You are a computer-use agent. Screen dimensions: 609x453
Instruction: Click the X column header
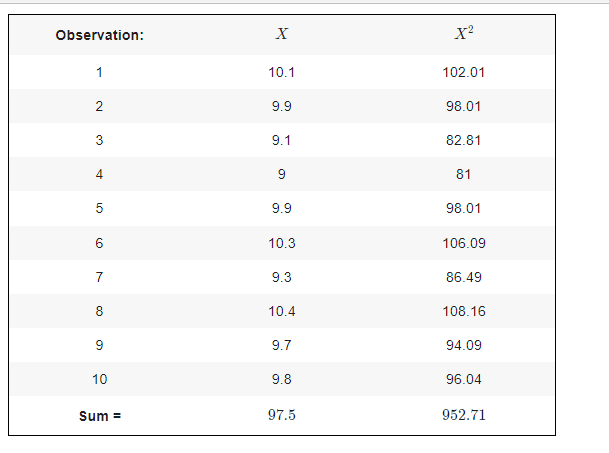(x=281, y=35)
